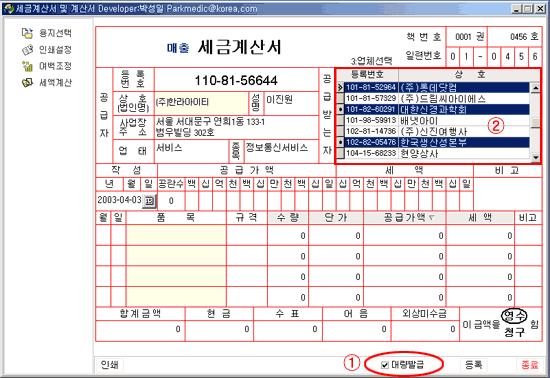Click registration number 101-81-57329
This screenshot has height=378, width=550.
pyautogui.click(x=371, y=99)
